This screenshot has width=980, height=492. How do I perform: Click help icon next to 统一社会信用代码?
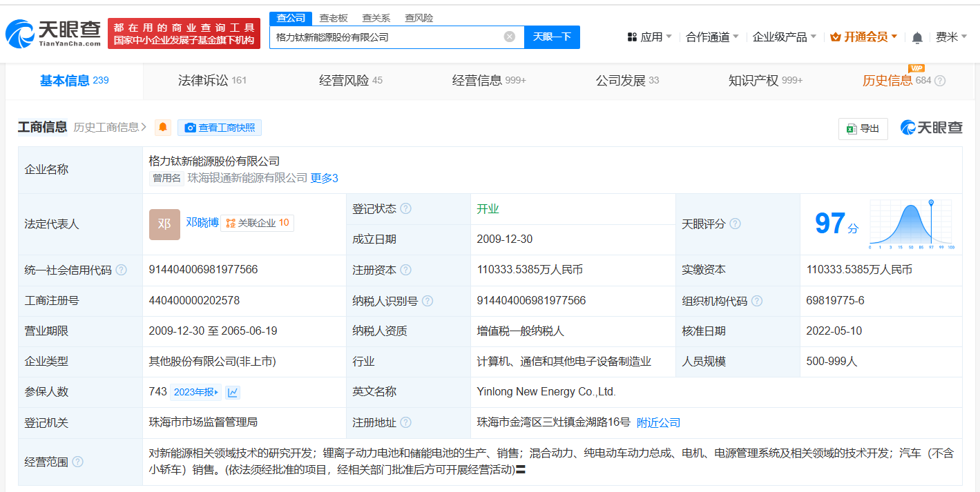tap(122, 270)
